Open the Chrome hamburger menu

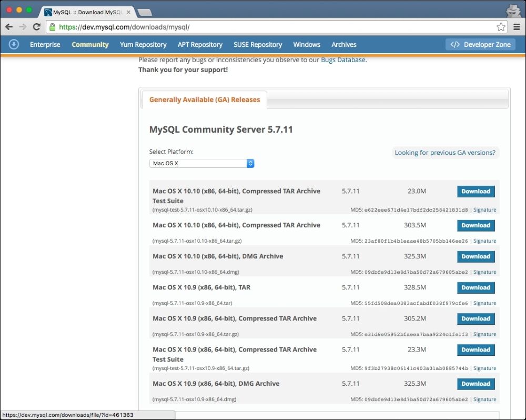pyautogui.click(x=516, y=27)
